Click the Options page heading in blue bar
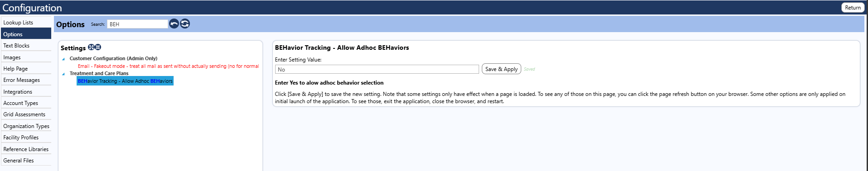The width and height of the screenshot is (868, 171). (70, 24)
